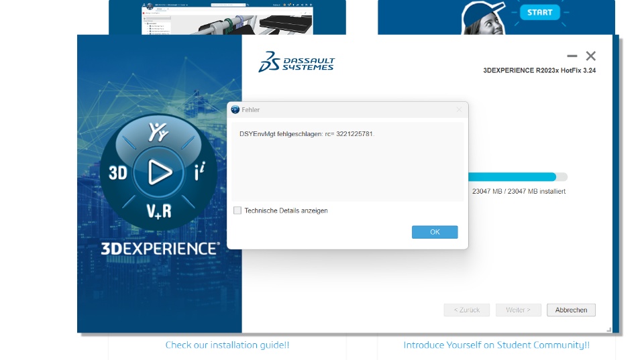
Task: Open the Check our installation guide link
Action: coord(227,345)
